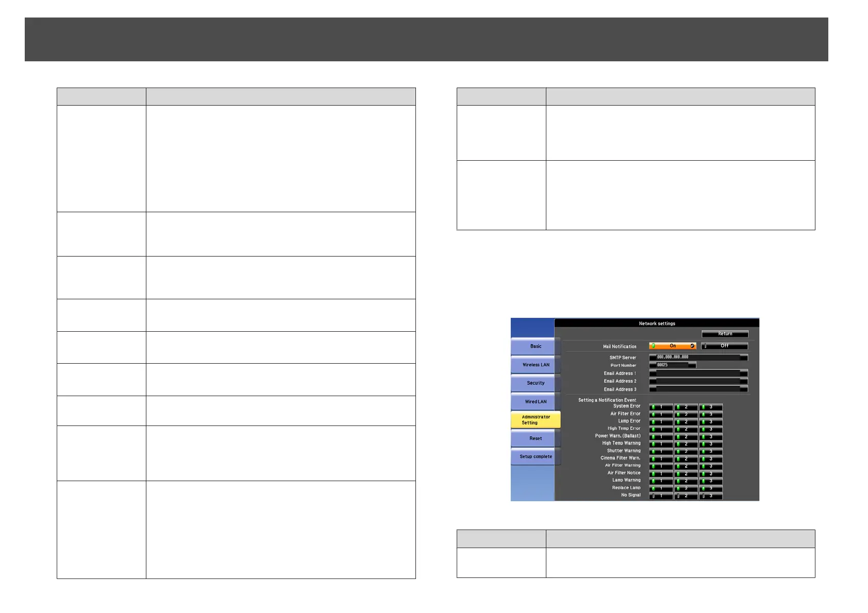The width and height of the screenshot is (868, 613).
Task: Fill in the Email Address 2 field
Action: point(698,381)
